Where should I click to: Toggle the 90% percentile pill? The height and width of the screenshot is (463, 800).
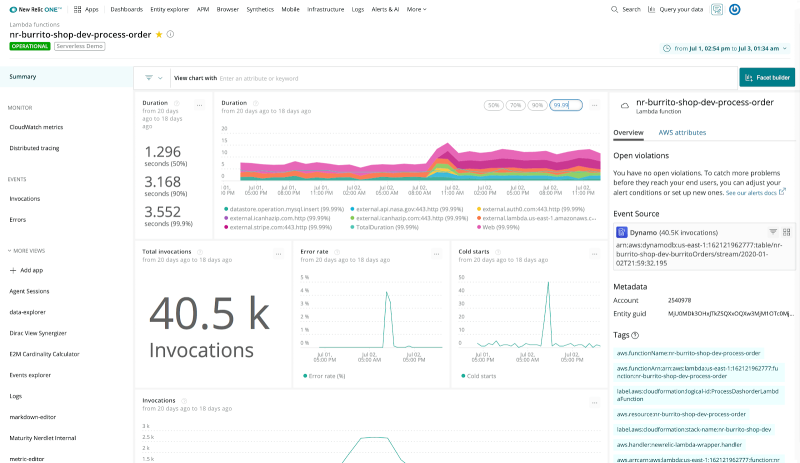537,105
